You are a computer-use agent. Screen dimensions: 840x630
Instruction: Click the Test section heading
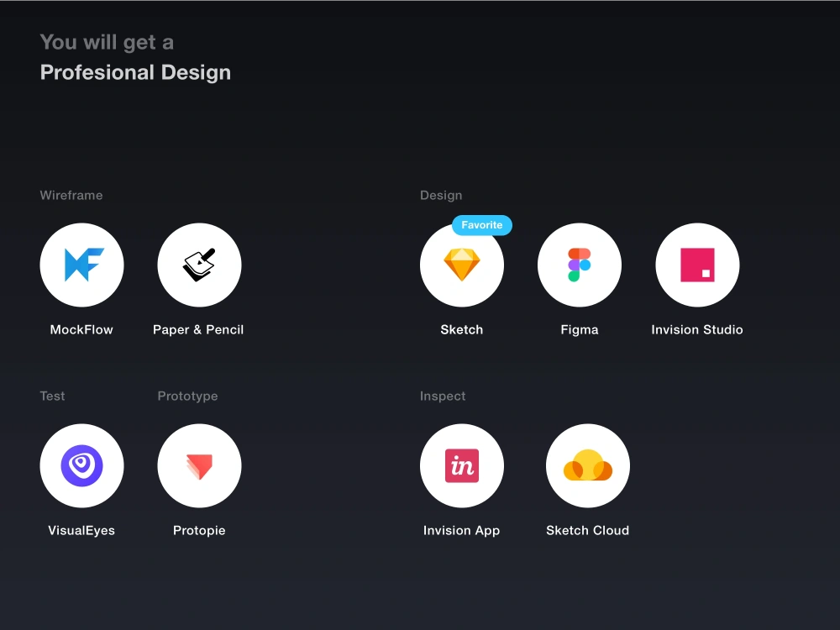52,396
